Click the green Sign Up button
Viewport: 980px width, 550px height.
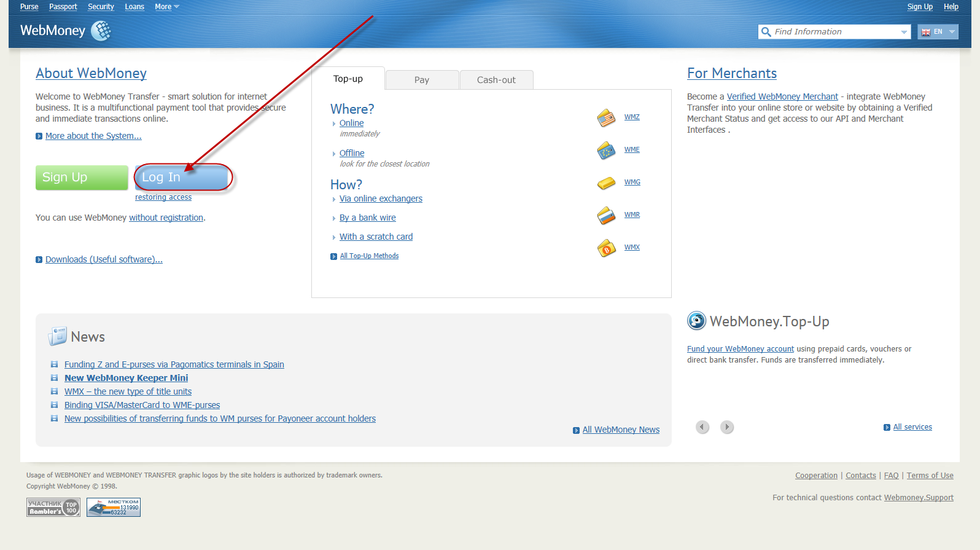[x=82, y=178]
